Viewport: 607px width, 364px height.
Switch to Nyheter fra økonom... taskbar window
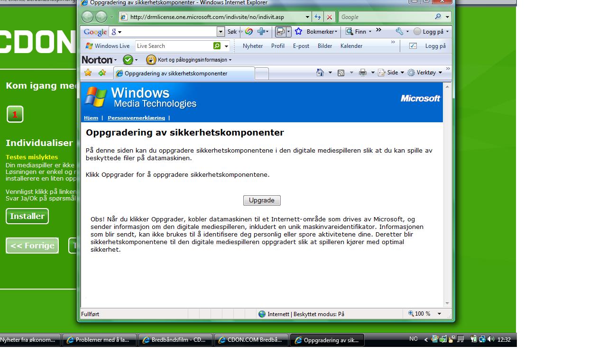tap(30, 340)
